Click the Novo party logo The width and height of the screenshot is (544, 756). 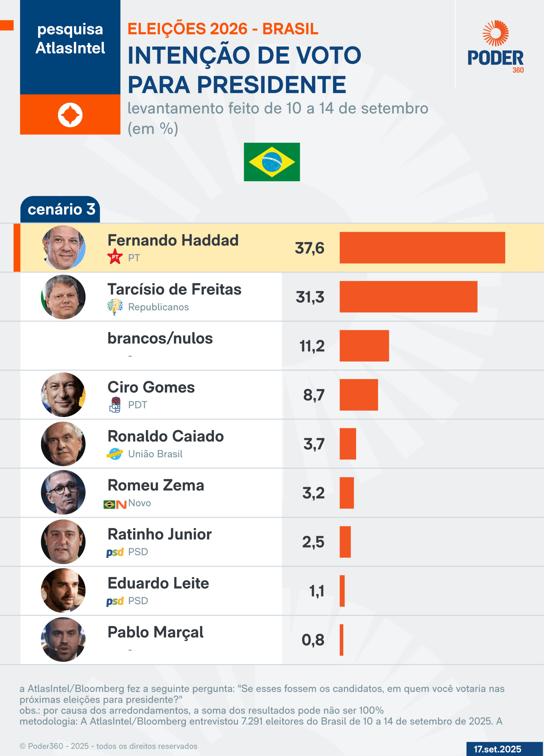coord(115,504)
